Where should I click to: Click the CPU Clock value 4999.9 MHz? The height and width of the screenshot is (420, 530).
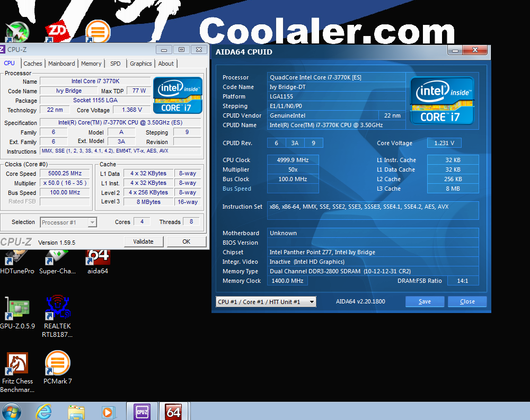tap(293, 160)
